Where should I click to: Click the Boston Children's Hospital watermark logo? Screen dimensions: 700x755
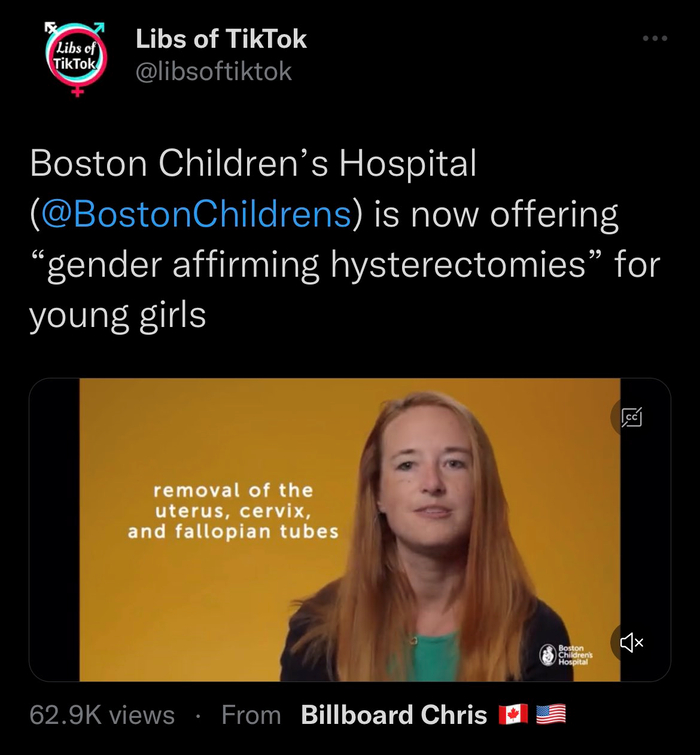point(566,655)
